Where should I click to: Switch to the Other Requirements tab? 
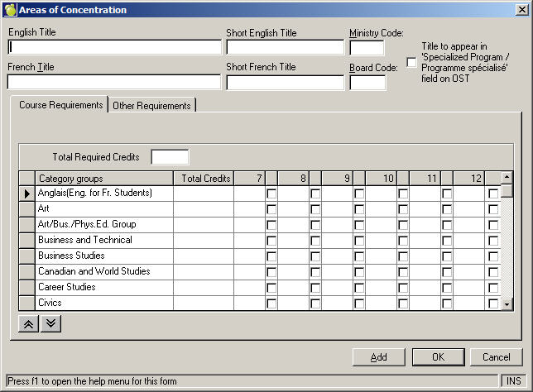[x=151, y=106]
